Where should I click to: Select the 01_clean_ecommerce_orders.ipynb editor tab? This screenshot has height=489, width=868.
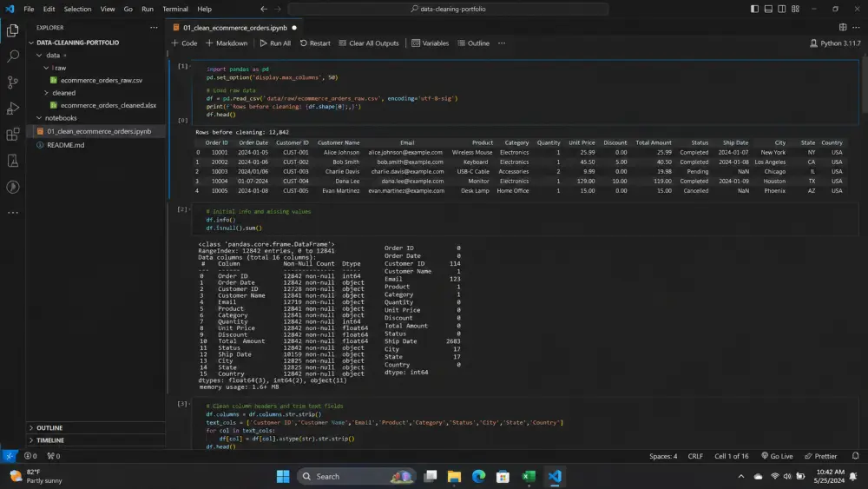234,28
